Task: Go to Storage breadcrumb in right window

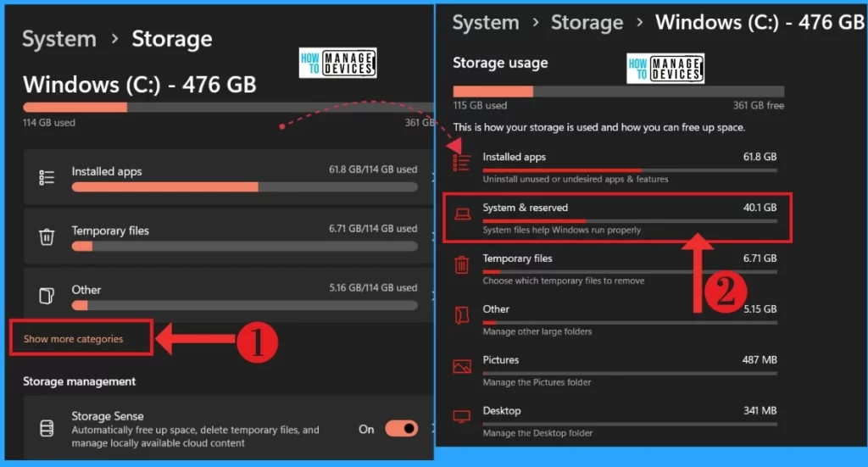Action: [x=587, y=22]
